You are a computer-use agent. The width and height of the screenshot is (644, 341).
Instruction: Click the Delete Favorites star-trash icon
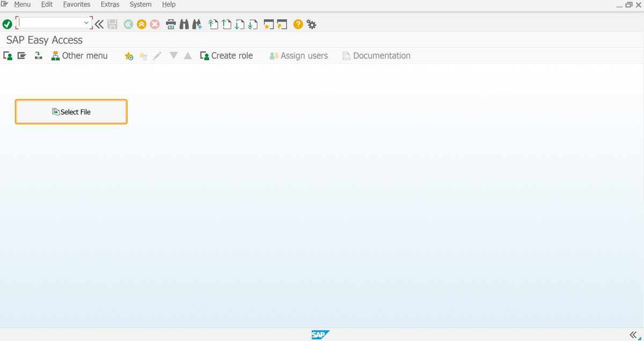pyautogui.click(x=143, y=56)
